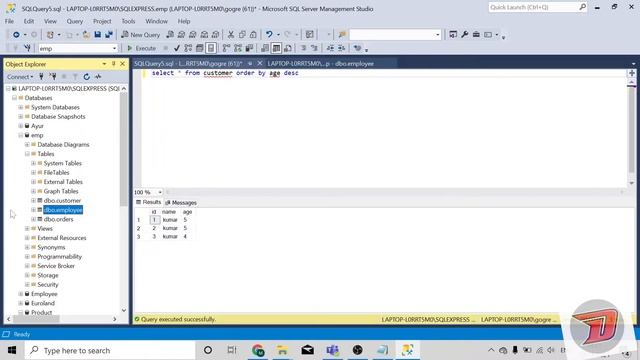Expand the dbo.orders table node
The width and height of the screenshot is (640, 360).
click(33, 219)
